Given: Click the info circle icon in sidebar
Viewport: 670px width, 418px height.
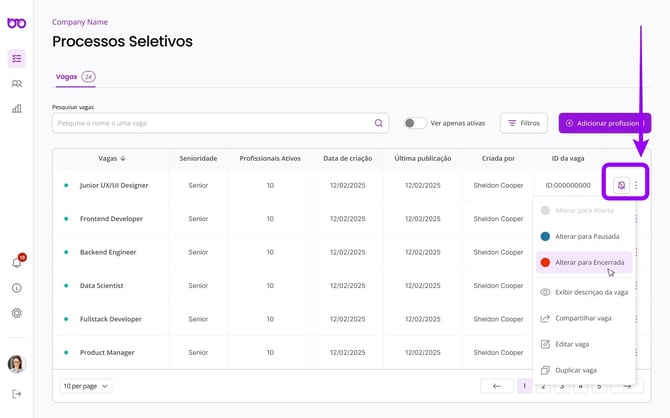Looking at the screenshot, I should 16,288.
